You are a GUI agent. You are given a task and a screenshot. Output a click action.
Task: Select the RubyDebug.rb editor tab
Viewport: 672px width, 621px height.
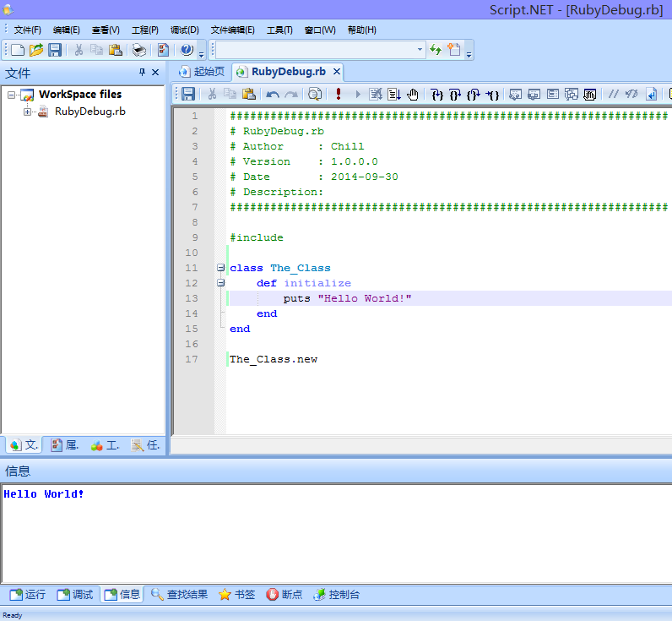click(x=289, y=72)
